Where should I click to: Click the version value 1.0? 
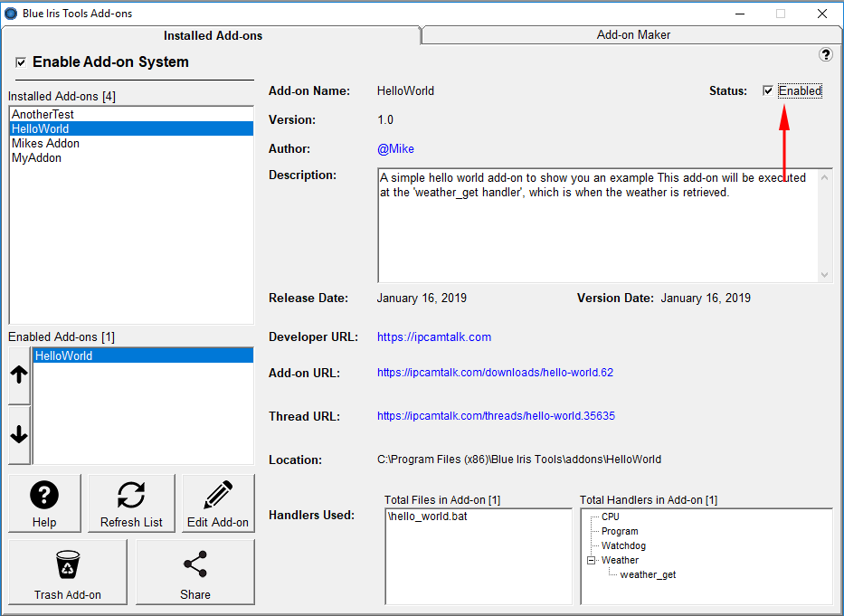coord(385,120)
